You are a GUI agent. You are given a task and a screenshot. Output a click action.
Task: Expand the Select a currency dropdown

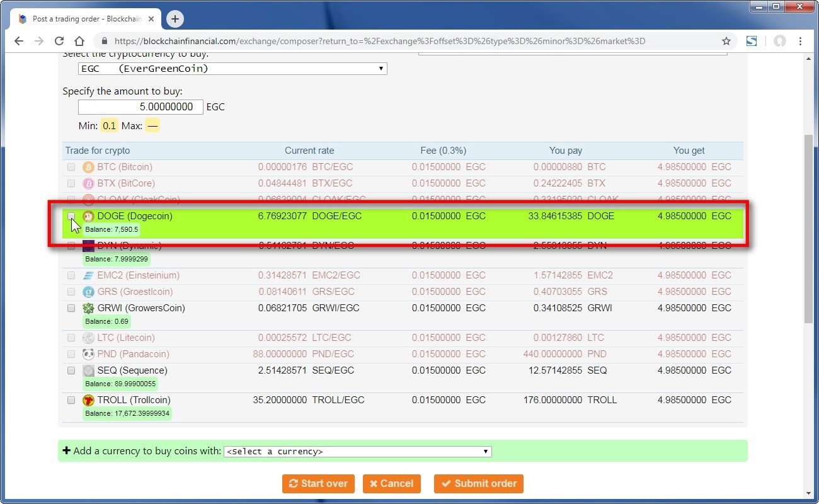(x=357, y=452)
